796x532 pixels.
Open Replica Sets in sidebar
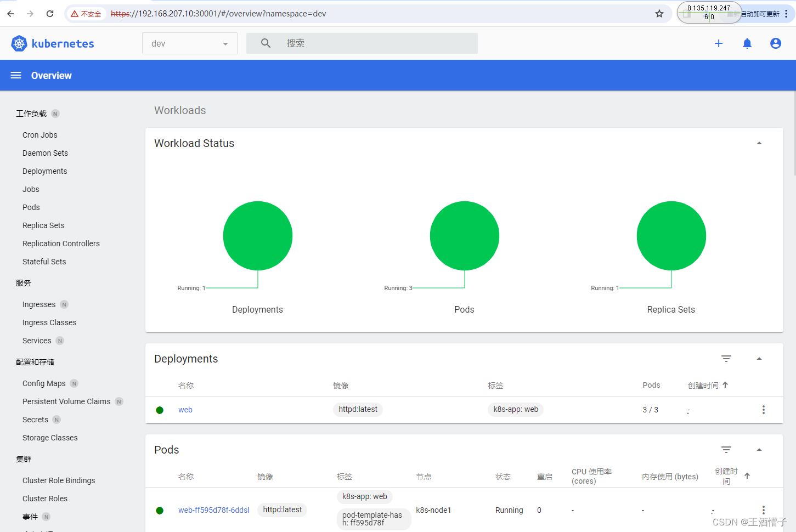point(44,225)
